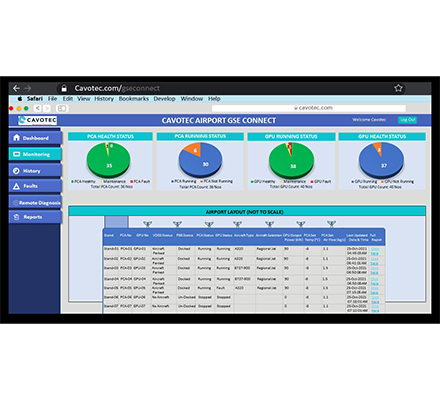Toggle the Safari sidebar button
This screenshot has width=440, height=400.
coord(62,108)
